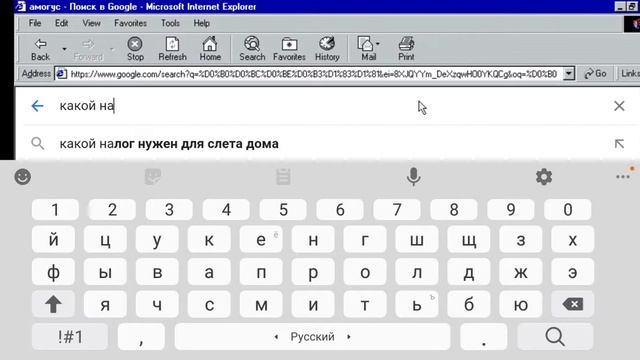
Task: Tap the letter key ю
Action: tap(521, 304)
